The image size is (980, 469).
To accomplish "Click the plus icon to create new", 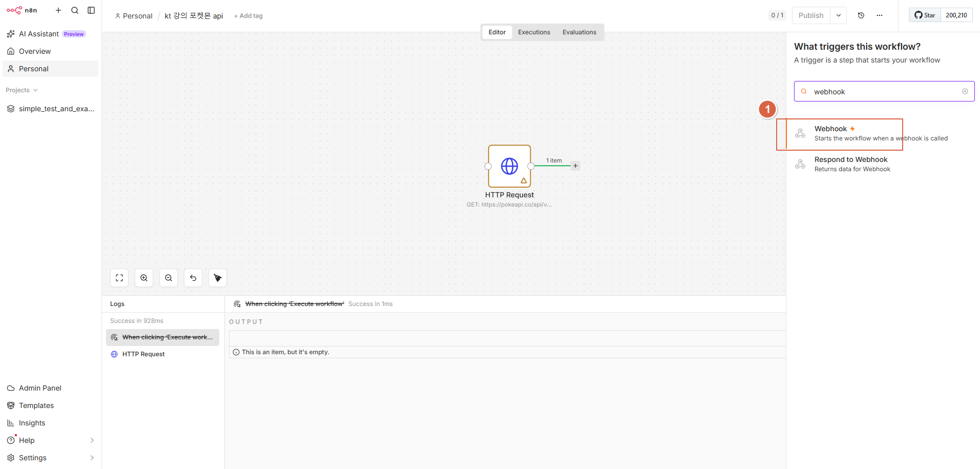I will point(58,10).
